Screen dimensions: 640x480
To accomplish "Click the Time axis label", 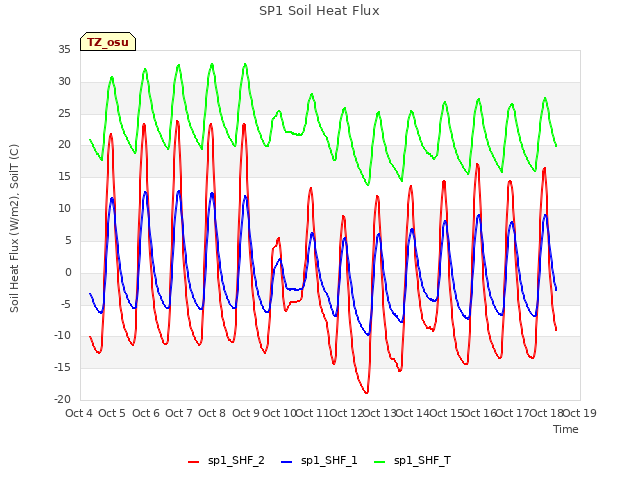I will coord(566,429).
